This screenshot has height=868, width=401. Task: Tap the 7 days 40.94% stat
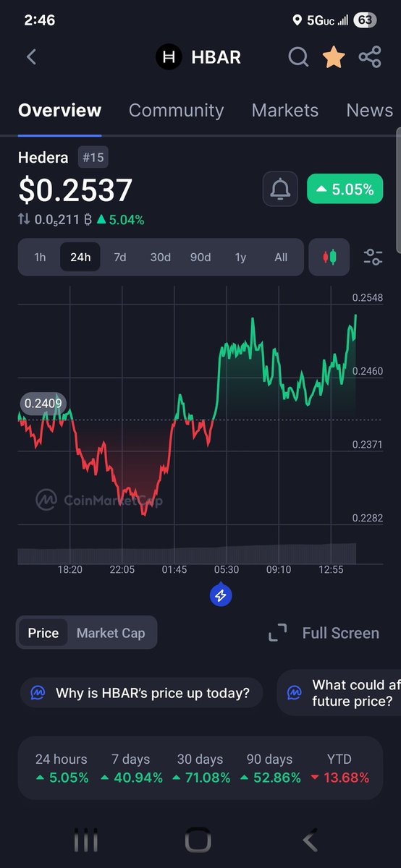pos(131,768)
